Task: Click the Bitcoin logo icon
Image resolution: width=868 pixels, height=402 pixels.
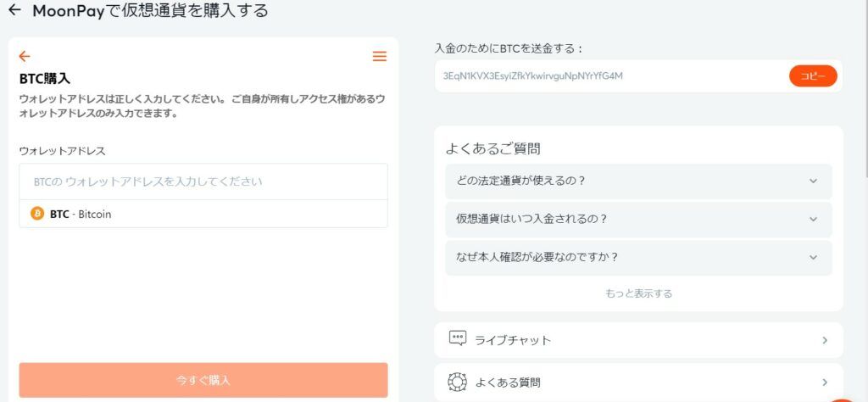Action: (x=37, y=214)
